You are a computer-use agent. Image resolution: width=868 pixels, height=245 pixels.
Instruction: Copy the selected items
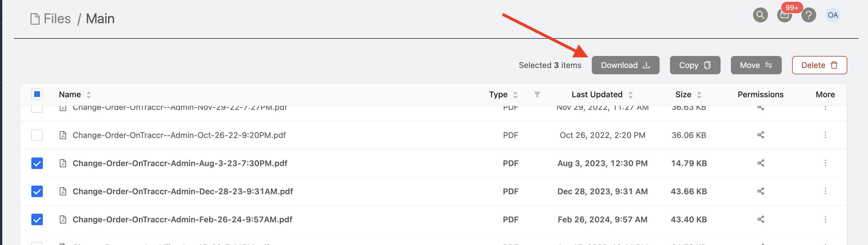tap(695, 65)
